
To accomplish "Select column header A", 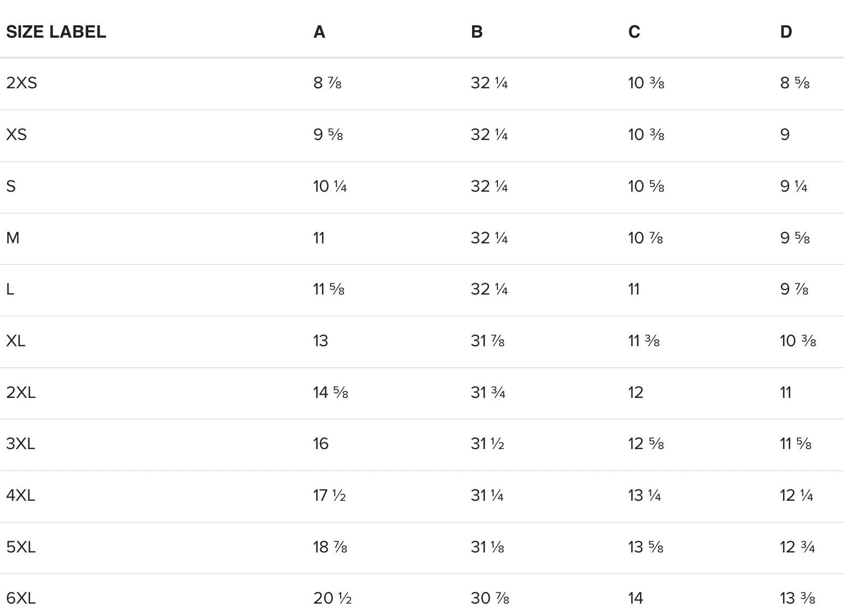I will 319,32.
